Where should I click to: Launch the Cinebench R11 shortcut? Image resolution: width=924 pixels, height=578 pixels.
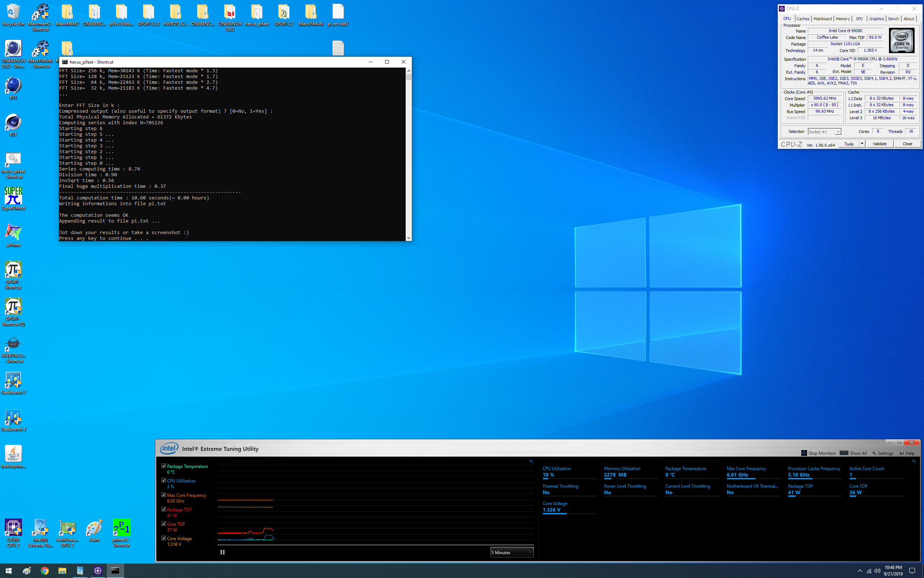point(13,88)
